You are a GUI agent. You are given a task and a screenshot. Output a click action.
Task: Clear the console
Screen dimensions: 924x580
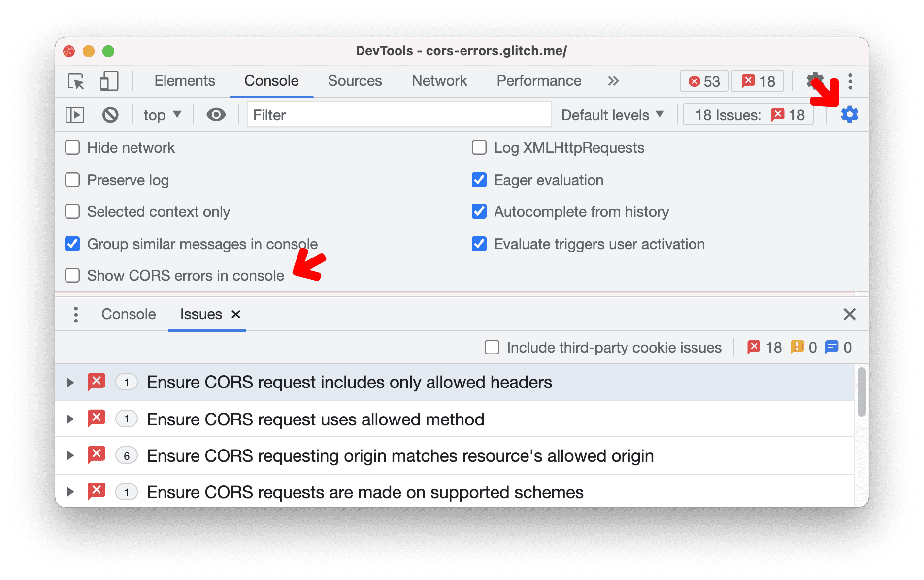coord(110,115)
